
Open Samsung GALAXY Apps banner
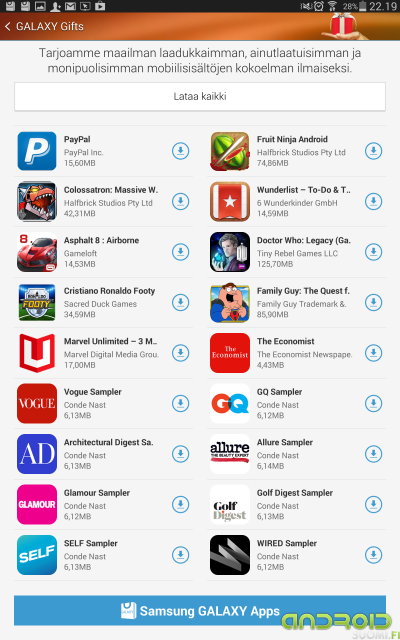(200, 611)
